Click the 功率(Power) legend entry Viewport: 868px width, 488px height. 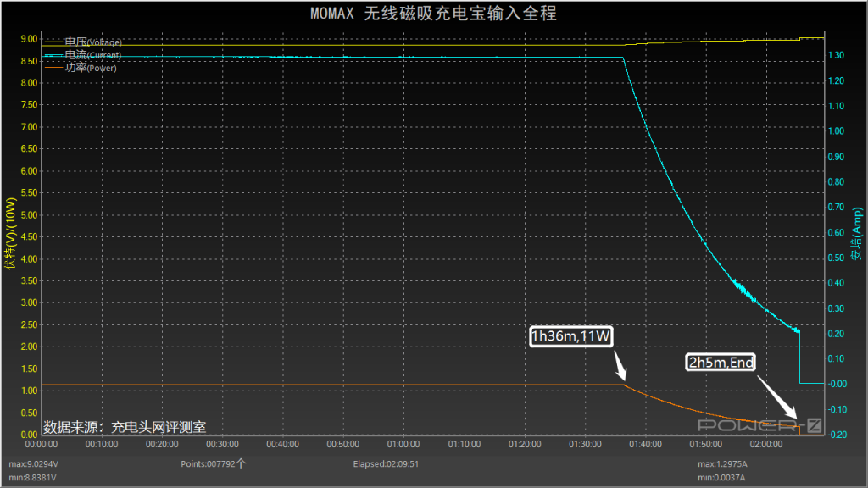[81, 68]
